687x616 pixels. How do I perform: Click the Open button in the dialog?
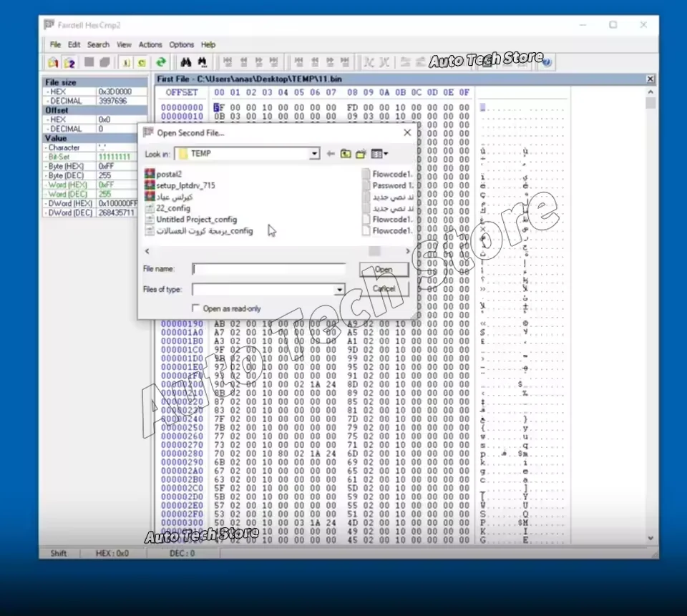point(384,270)
